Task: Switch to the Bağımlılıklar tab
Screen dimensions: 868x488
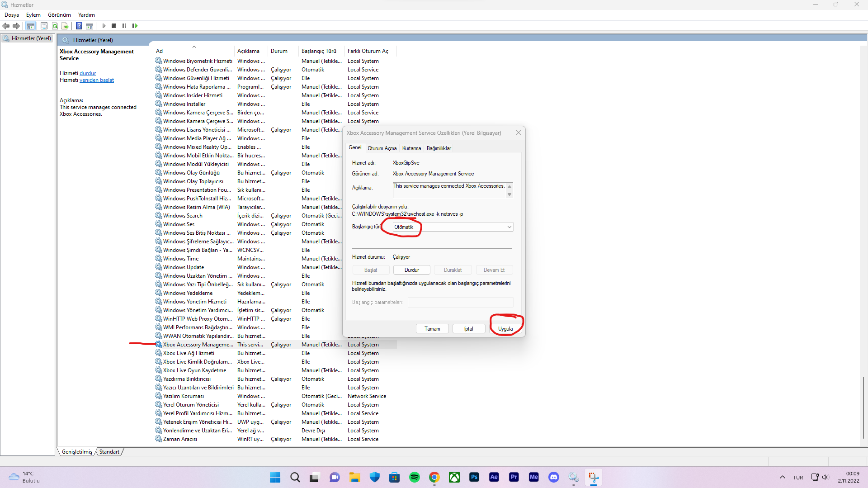Action: pyautogui.click(x=439, y=148)
